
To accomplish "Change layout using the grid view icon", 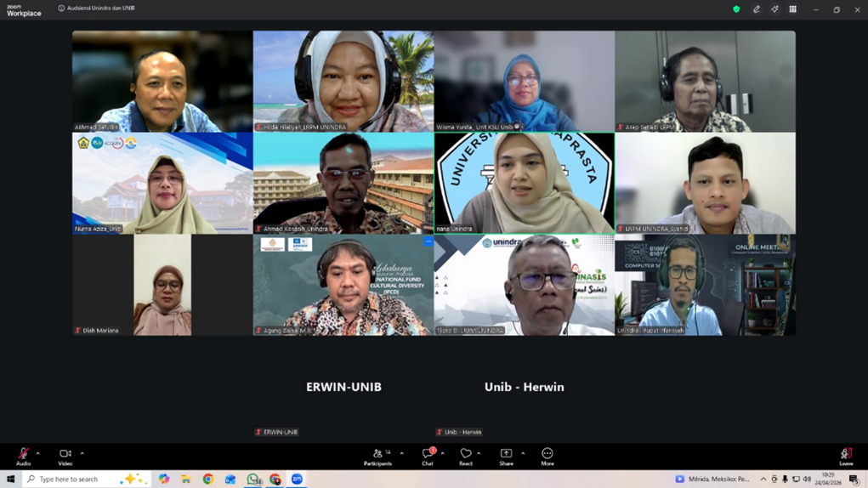I will click(793, 9).
